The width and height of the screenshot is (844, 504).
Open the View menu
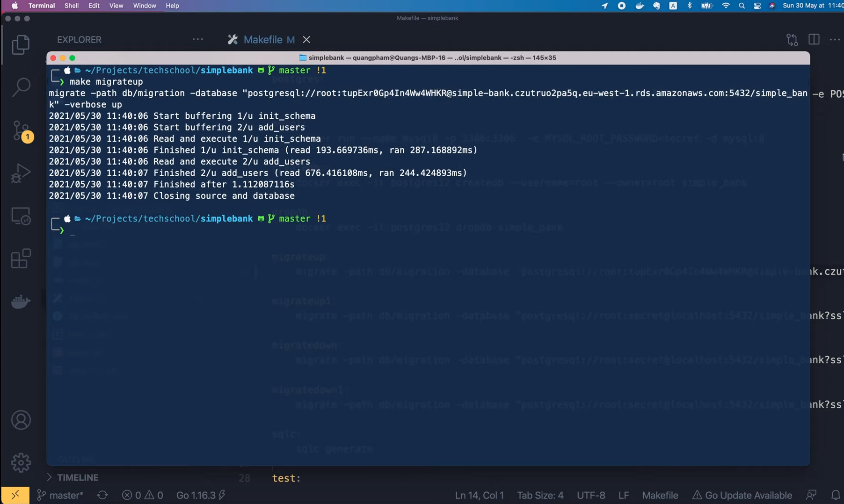point(116,6)
